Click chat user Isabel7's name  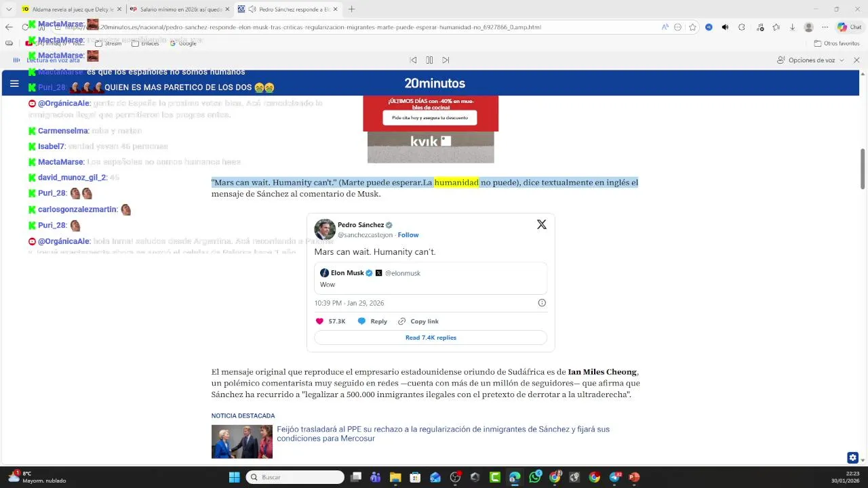coord(52,146)
